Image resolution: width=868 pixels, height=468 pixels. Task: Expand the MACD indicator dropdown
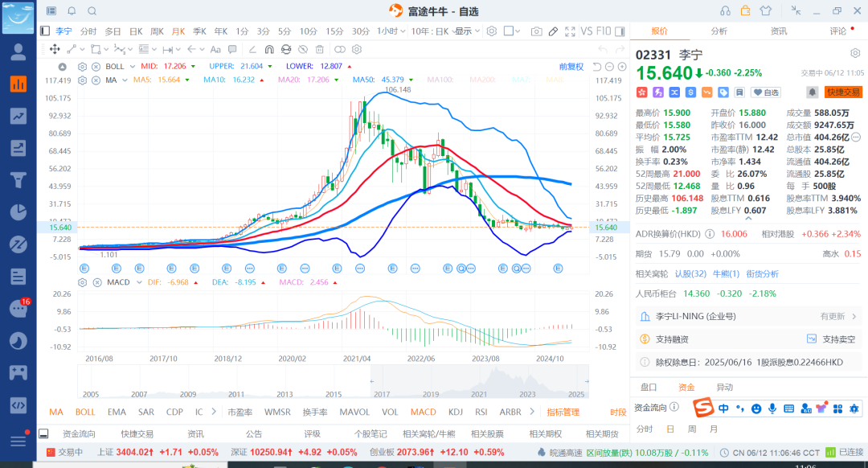point(139,282)
